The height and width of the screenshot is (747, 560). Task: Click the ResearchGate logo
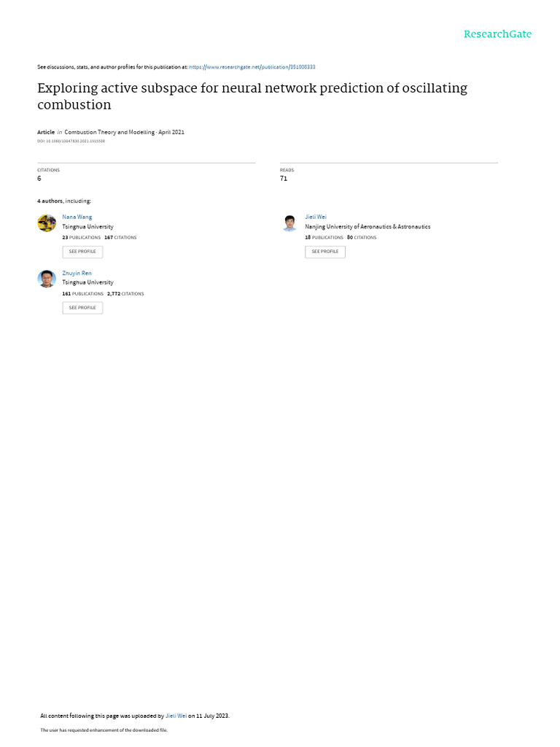tap(497, 34)
